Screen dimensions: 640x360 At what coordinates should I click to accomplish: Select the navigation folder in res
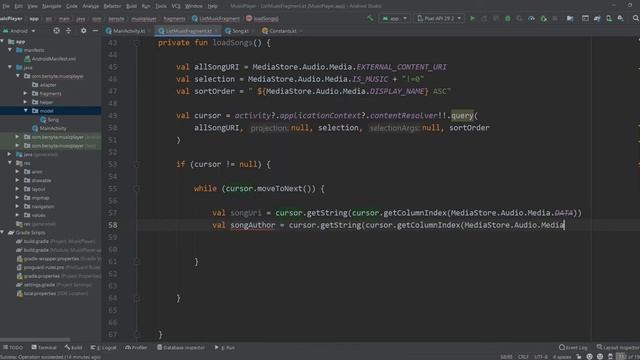click(x=43, y=207)
